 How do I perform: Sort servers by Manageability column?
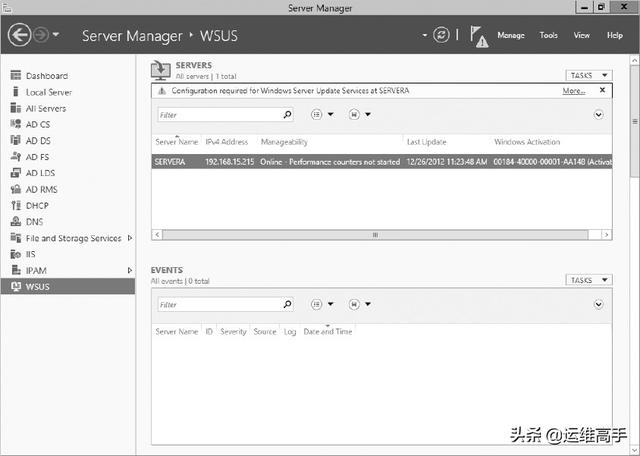(x=284, y=142)
